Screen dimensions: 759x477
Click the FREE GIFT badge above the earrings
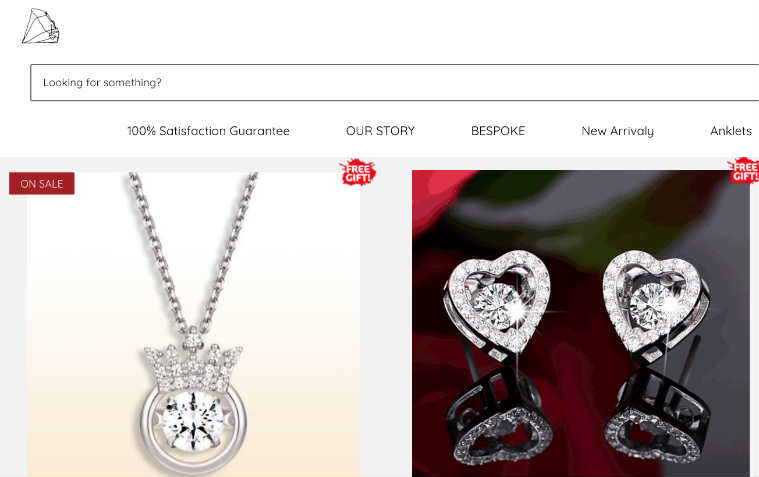coord(744,170)
